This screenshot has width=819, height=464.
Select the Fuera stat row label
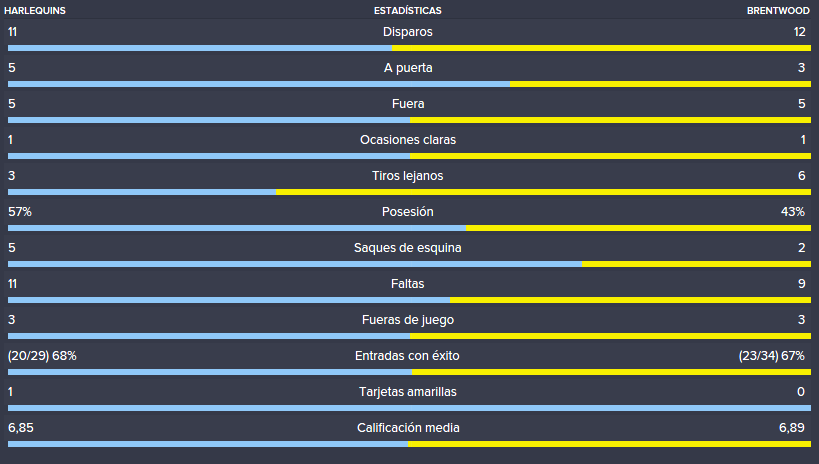[x=408, y=104]
